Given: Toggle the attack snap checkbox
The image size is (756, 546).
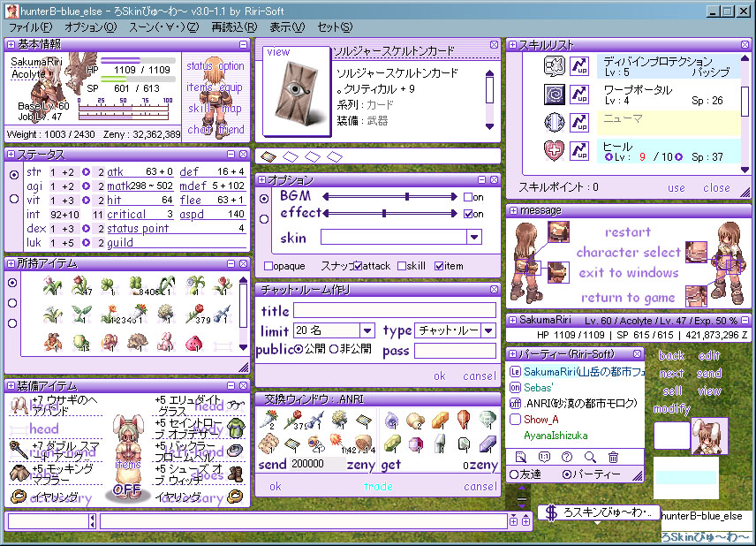Looking at the screenshot, I should pos(358,266).
